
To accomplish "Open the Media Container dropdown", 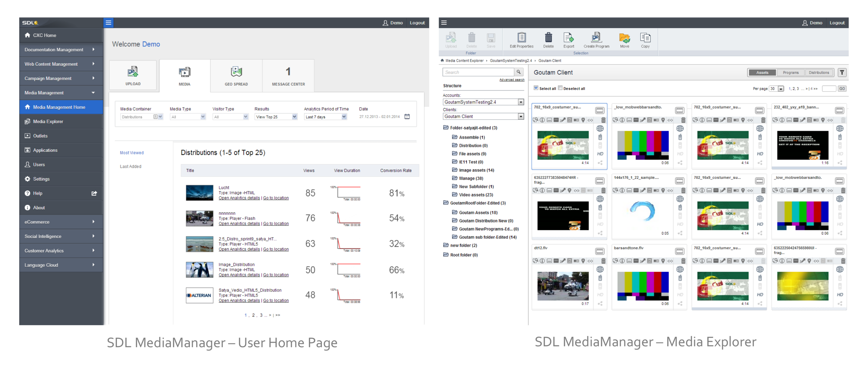I will click(x=141, y=117).
